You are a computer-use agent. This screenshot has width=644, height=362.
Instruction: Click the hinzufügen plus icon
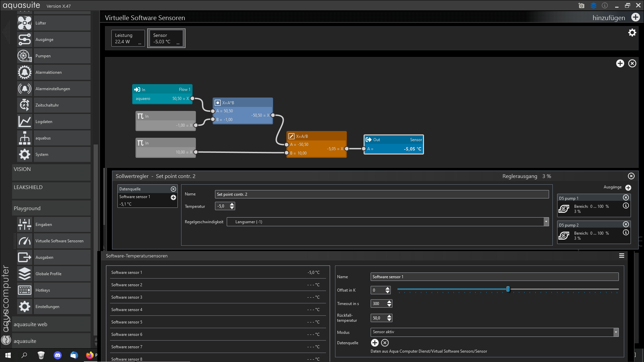pyautogui.click(x=635, y=17)
